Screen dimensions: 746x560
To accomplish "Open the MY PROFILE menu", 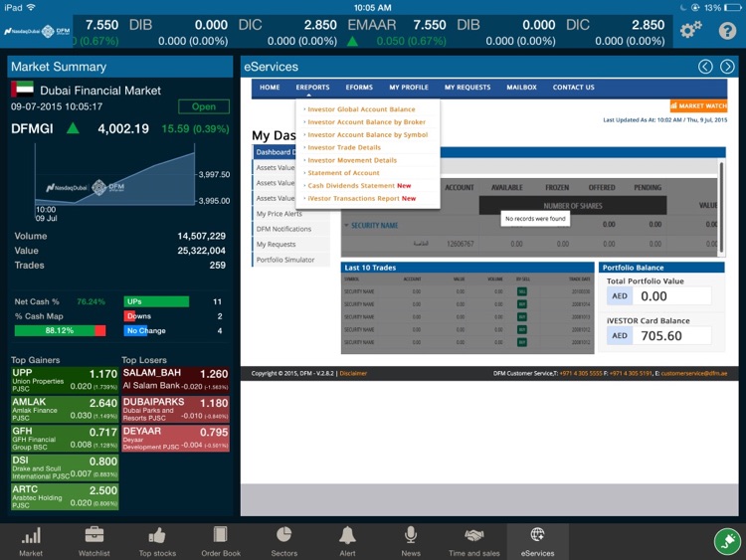I will click(x=409, y=88).
